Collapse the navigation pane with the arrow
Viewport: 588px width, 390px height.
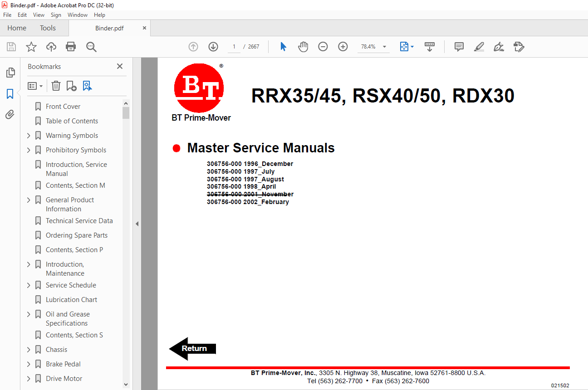tap(137, 224)
